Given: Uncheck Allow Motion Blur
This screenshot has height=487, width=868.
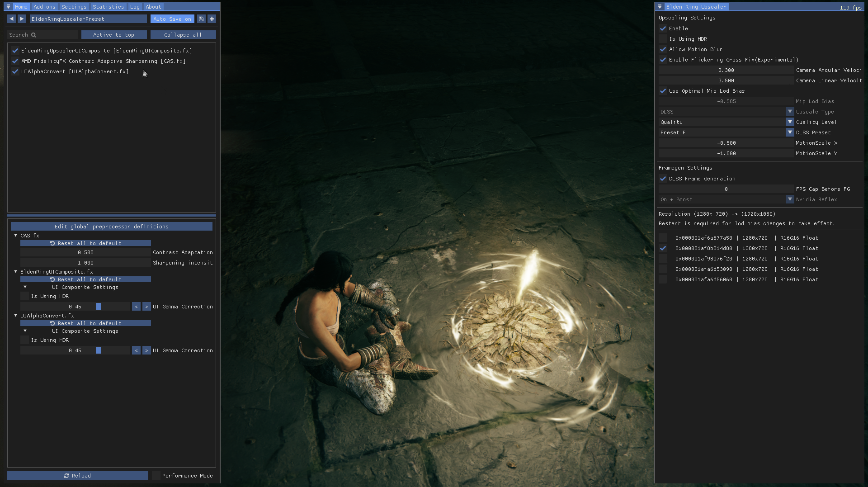Looking at the screenshot, I should 663,49.
